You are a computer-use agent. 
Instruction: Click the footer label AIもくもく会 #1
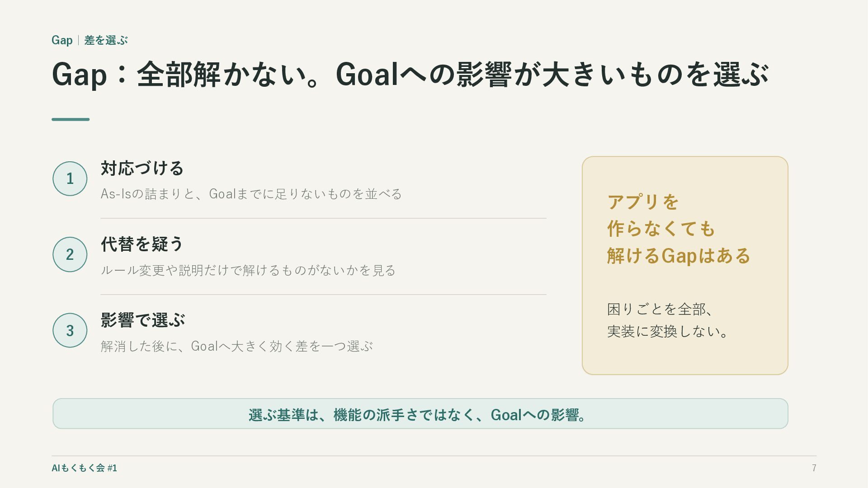point(85,468)
